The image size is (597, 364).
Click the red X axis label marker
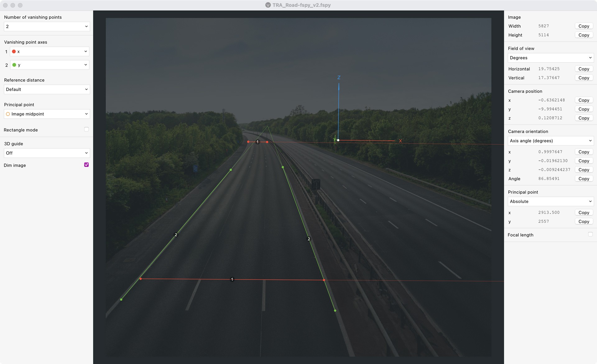400,141
